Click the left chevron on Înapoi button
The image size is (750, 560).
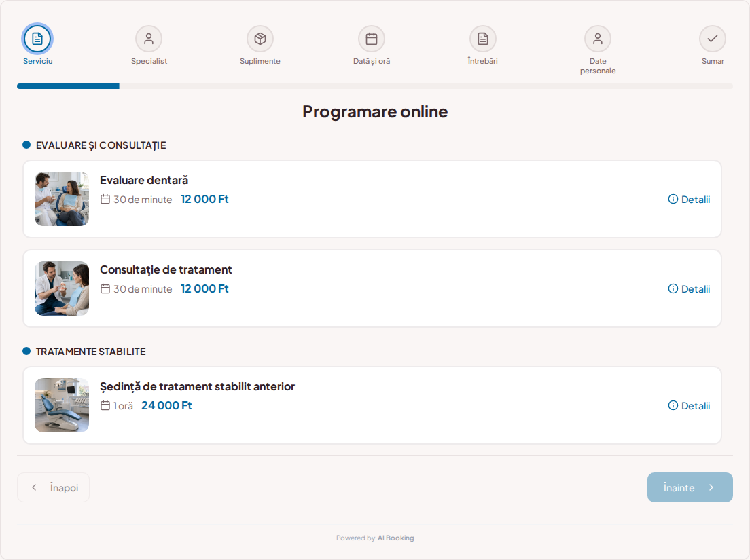coord(34,487)
